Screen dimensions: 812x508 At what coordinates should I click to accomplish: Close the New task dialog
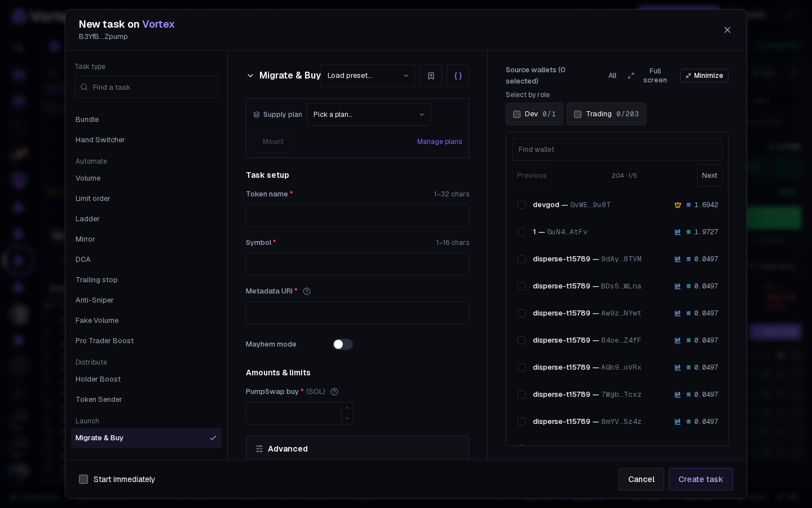(x=727, y=30)
